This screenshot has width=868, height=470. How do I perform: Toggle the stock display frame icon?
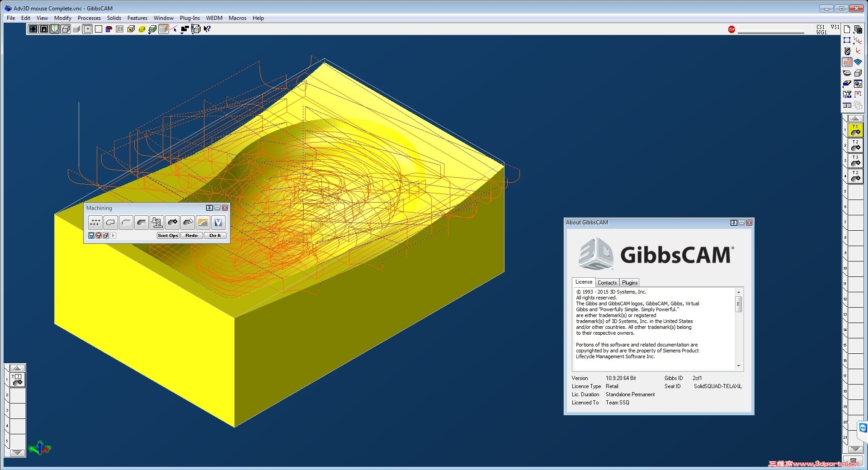pyautogui.click(x=33, y=29)
